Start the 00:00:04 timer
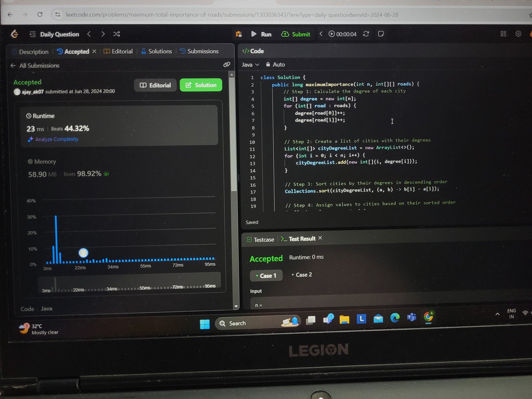Viewport: 532px width, 399px height. [x=343, y=34]
